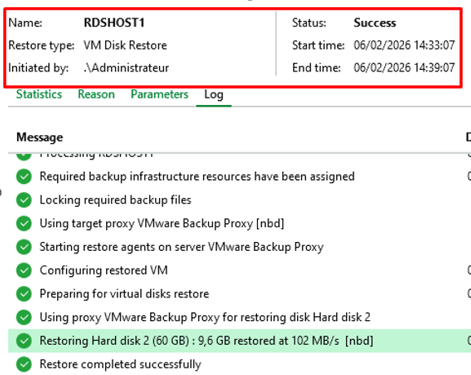Click the Message column header

tap(40, 137)
